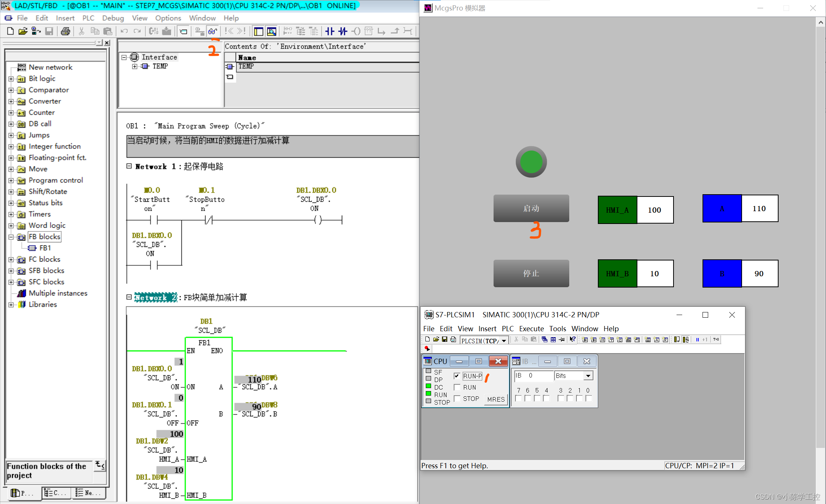Viewport: 826px width, 504px height.
Task: Select the monitor (glasses) icon in toolbar
Action: coord(213,31)
